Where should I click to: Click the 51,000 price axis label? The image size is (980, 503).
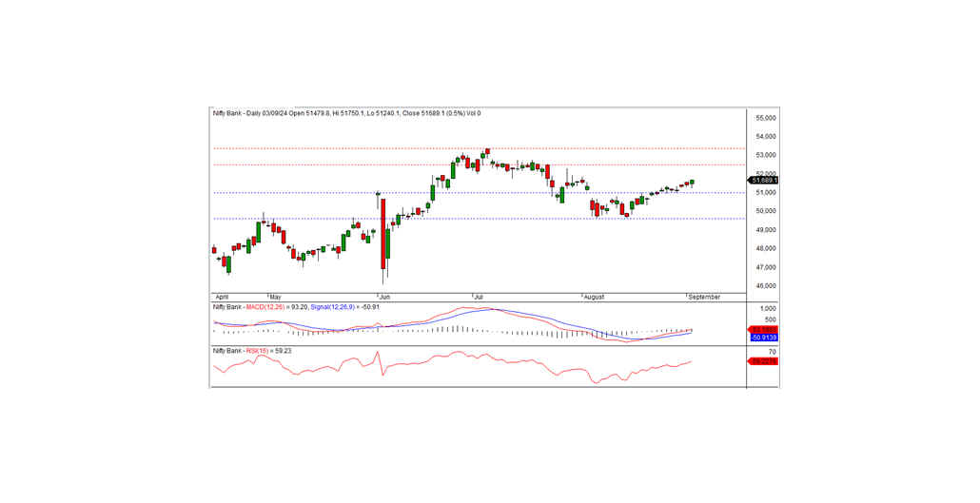point(766,192)
